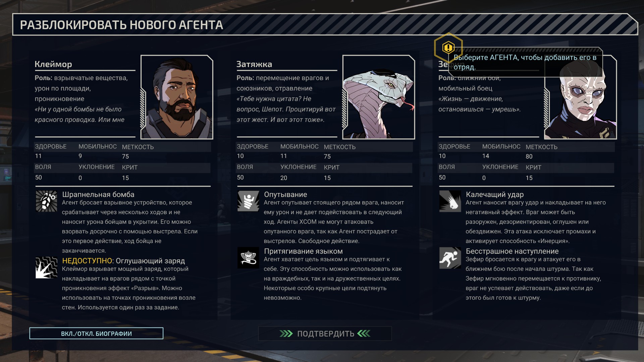Click the Шрапнельная бомба ability title
This screenshot has width=644, height=362.
98,194
